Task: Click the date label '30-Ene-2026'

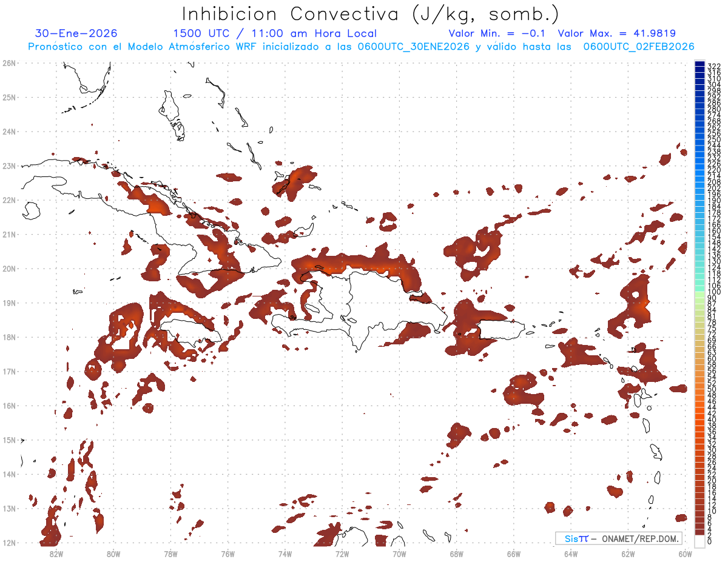Action: click(76, 33)
